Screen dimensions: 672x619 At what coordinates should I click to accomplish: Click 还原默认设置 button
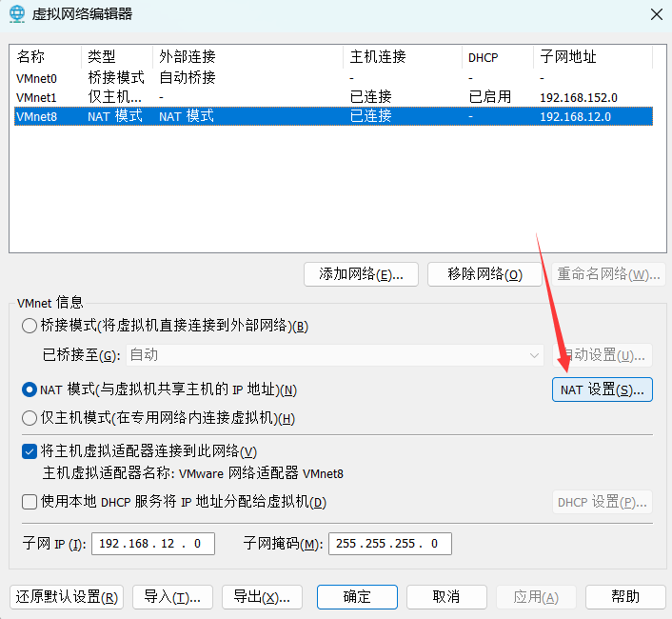[x=67, y=597]
